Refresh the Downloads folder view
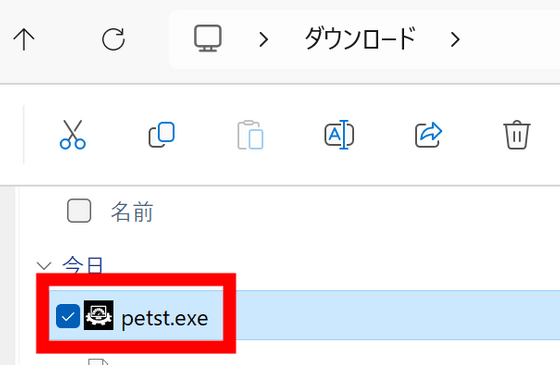The width and height of the screenshot is (560, 365). [x=113, y=39]
